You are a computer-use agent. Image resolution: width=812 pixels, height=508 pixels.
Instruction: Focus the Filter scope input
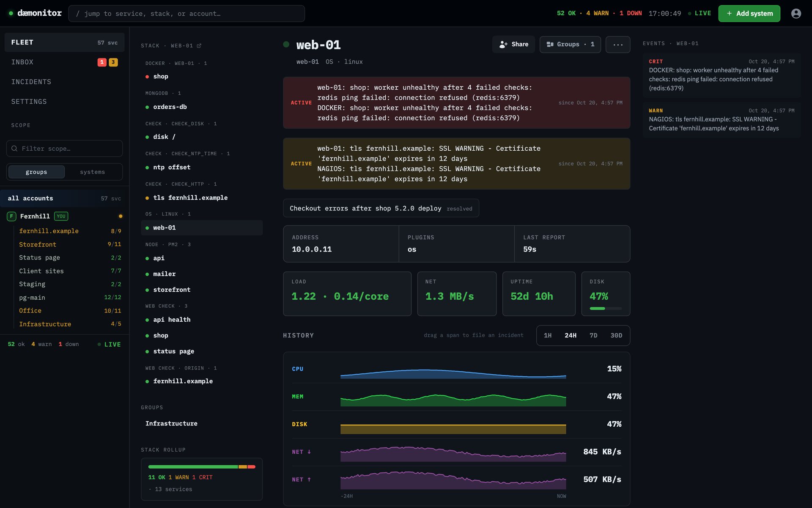tap(64, 149)
